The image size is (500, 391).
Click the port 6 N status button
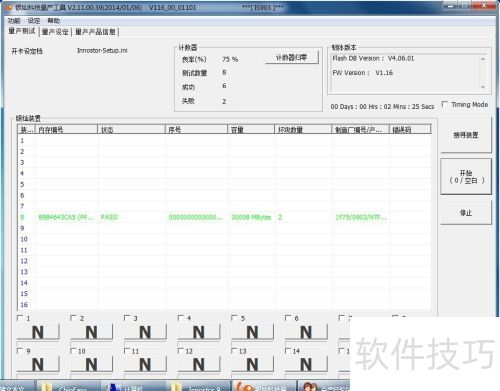pos(306,332)
